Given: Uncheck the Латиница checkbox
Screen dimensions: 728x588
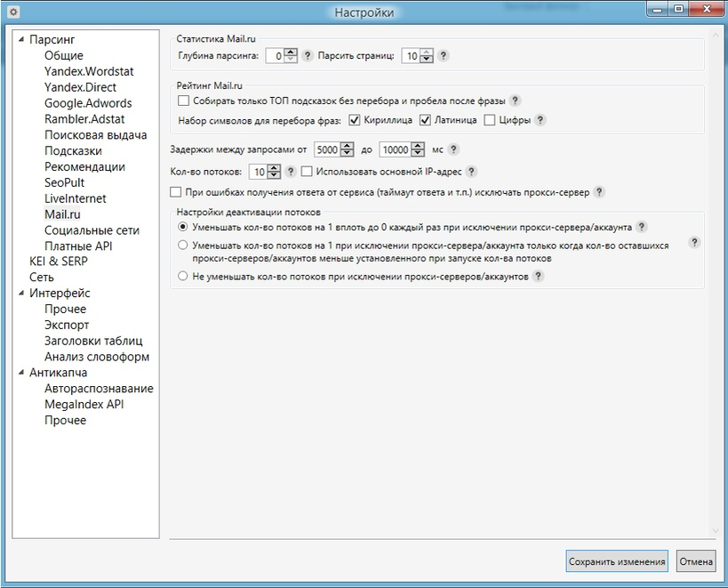Looking at the screenshot, I should click(425, 120).
